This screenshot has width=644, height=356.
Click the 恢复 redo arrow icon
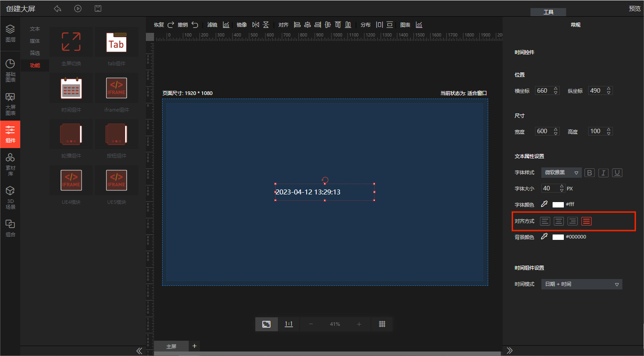pos(171,25)
